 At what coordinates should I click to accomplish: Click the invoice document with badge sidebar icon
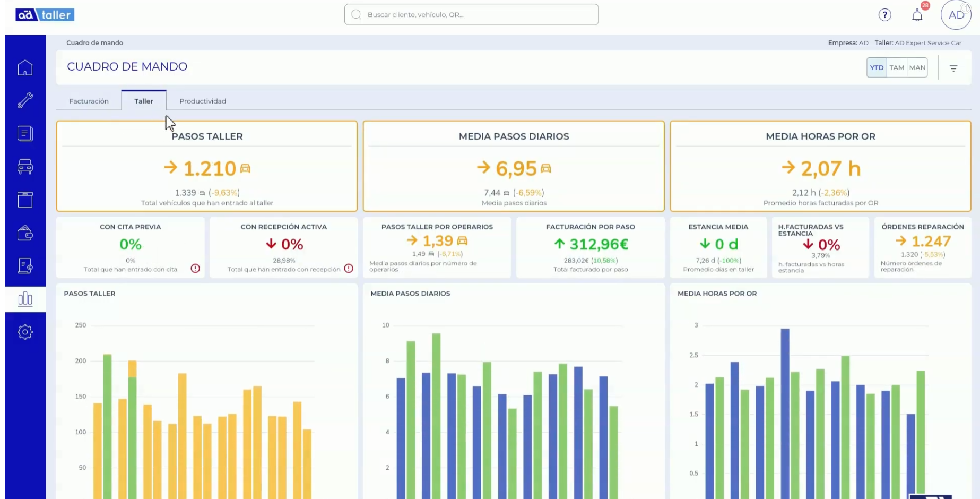point(25,266)
